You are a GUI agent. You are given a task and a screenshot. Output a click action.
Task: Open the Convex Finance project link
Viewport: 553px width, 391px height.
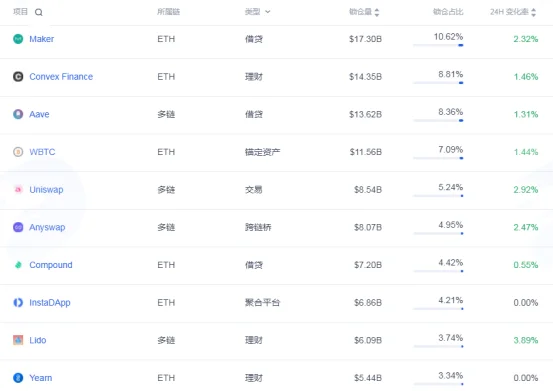coord(61,77)
